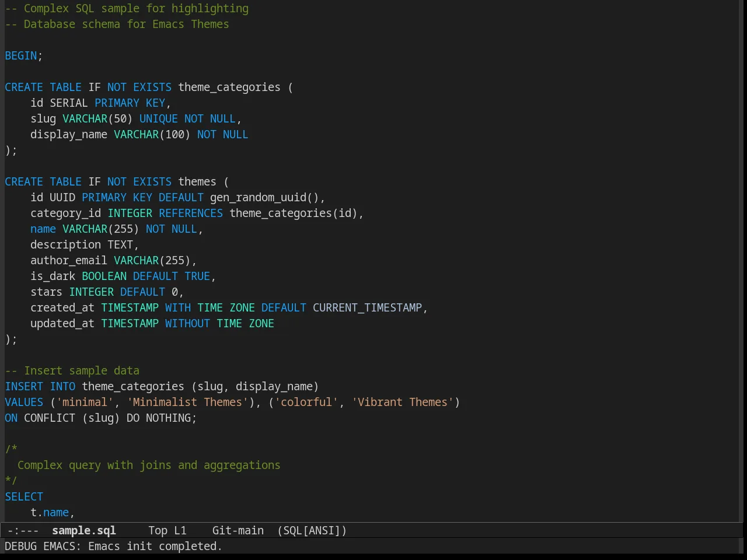
Task: Click VARCHAR(50) on the slug line
Action: point(97,118)
